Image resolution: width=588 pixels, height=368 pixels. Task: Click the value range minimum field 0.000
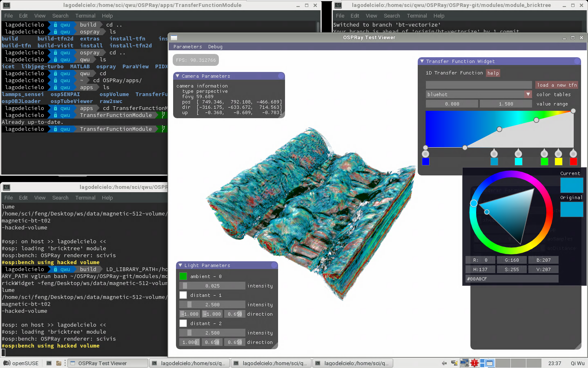click(x=452, y=104)
